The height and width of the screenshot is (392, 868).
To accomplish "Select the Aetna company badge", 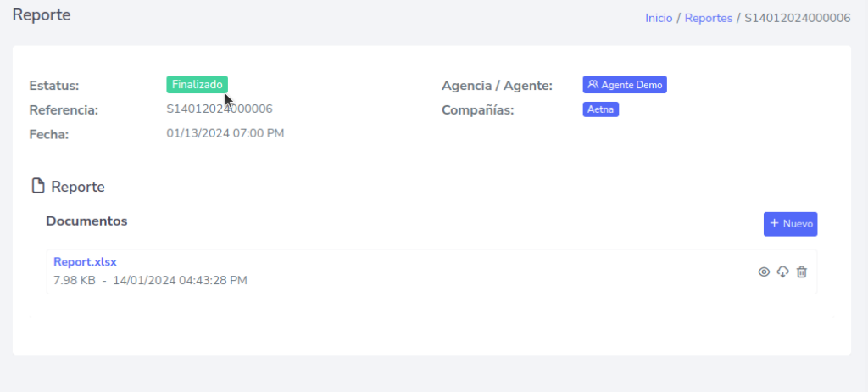I will 601,109.
